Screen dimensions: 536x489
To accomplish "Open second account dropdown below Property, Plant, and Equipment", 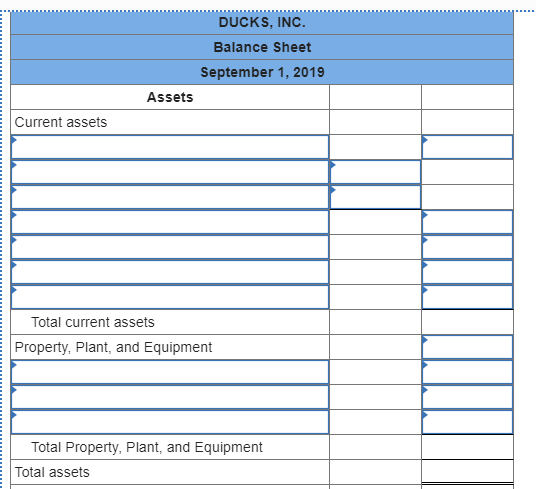I will click(170, 397).
